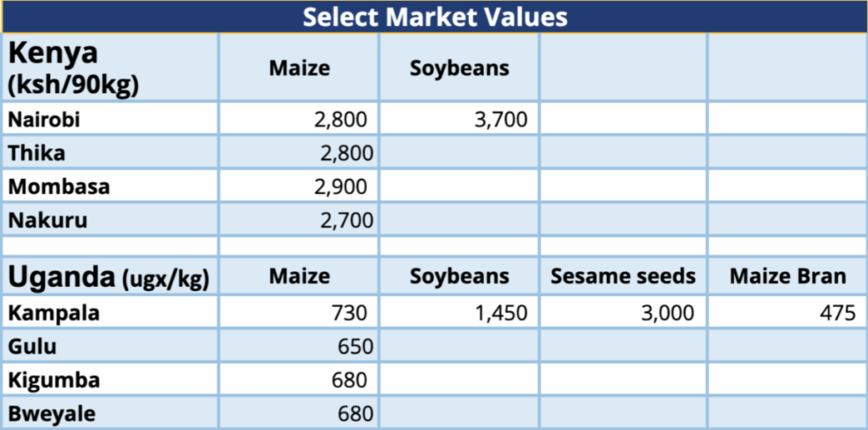Click the Mombasa row label

tap(58, 187)
